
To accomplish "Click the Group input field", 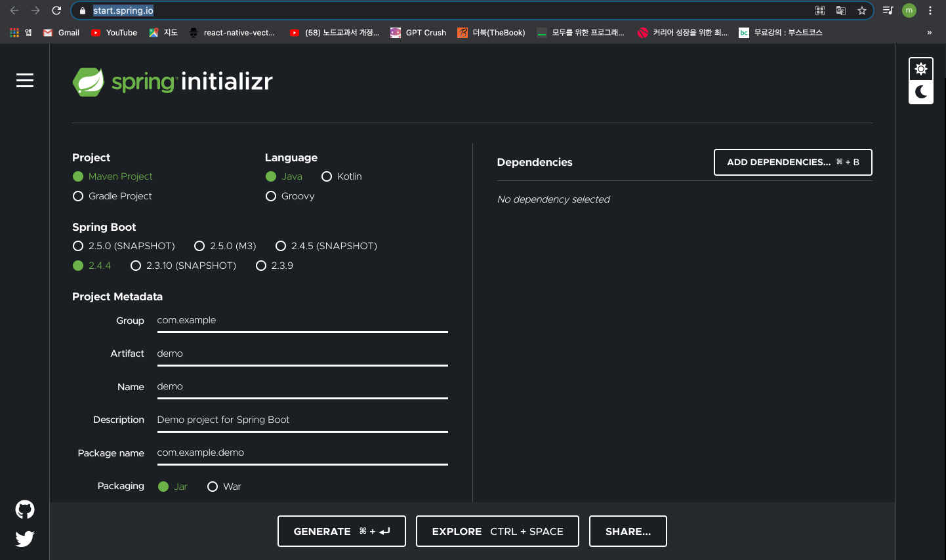I will click(302, 321).
